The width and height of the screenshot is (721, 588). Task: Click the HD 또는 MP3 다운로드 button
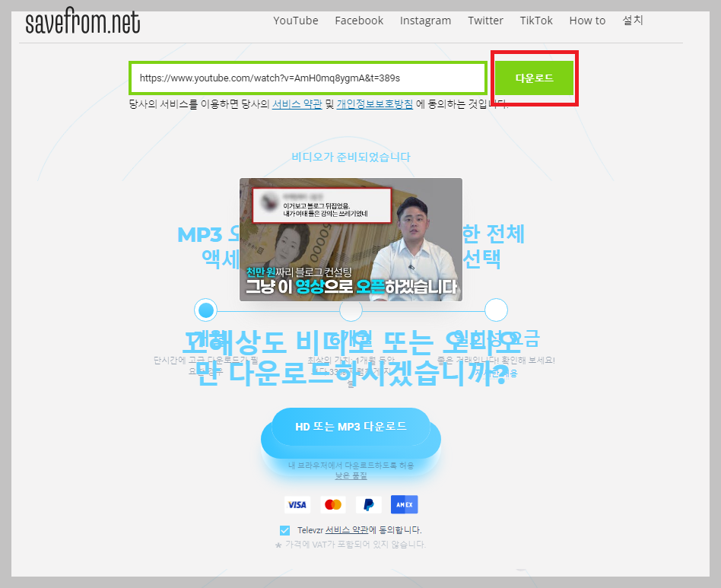(x=351, y=427)
